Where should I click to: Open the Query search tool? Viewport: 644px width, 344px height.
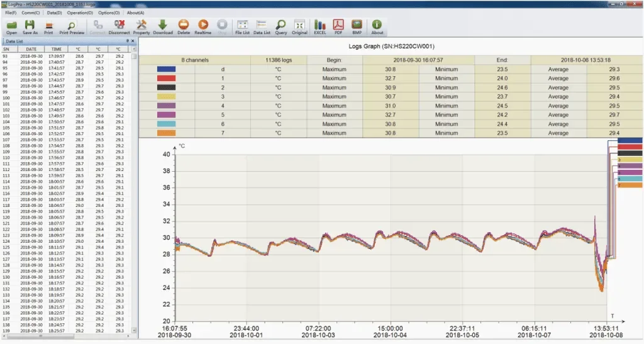point(280,25)
